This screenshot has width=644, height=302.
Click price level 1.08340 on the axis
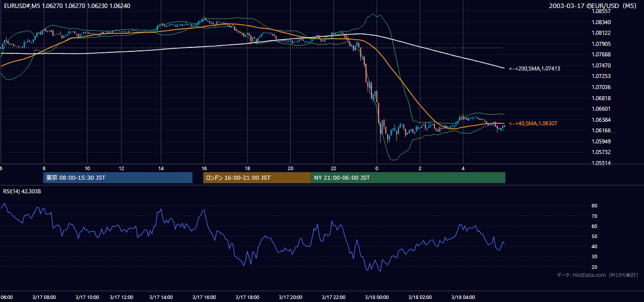[601, 22]
